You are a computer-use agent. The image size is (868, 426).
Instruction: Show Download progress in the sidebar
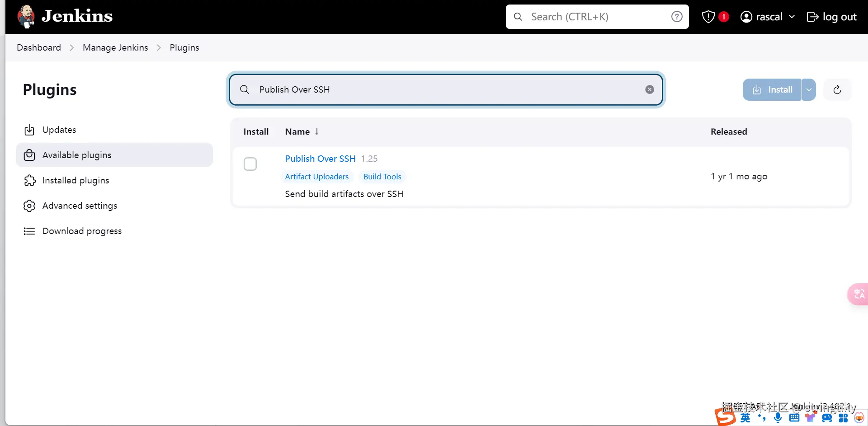114,231
